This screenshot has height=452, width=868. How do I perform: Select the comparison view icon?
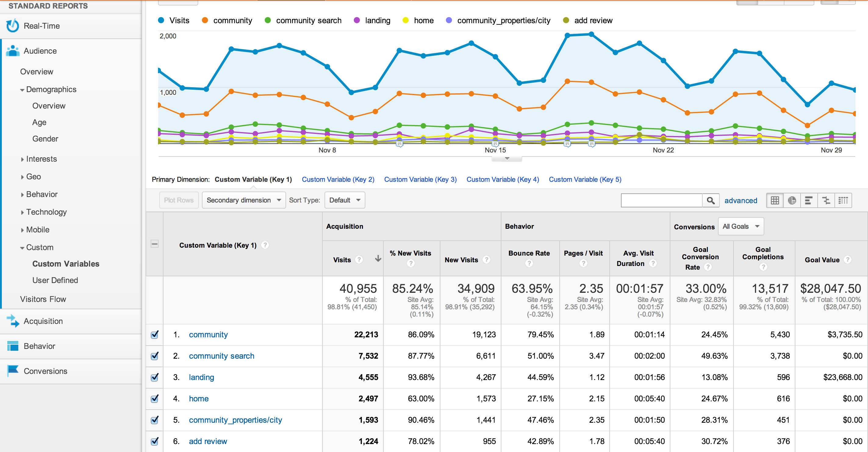[x=826, y=201]
